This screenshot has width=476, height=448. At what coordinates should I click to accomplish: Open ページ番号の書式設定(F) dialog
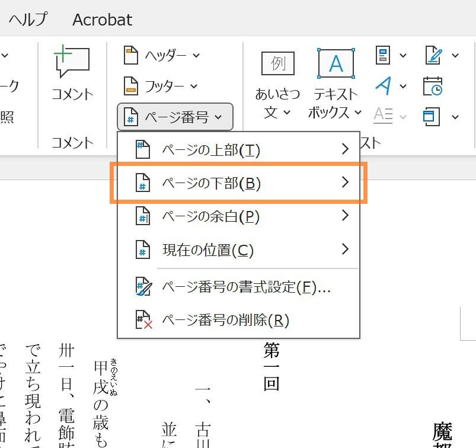pos(245,287)
